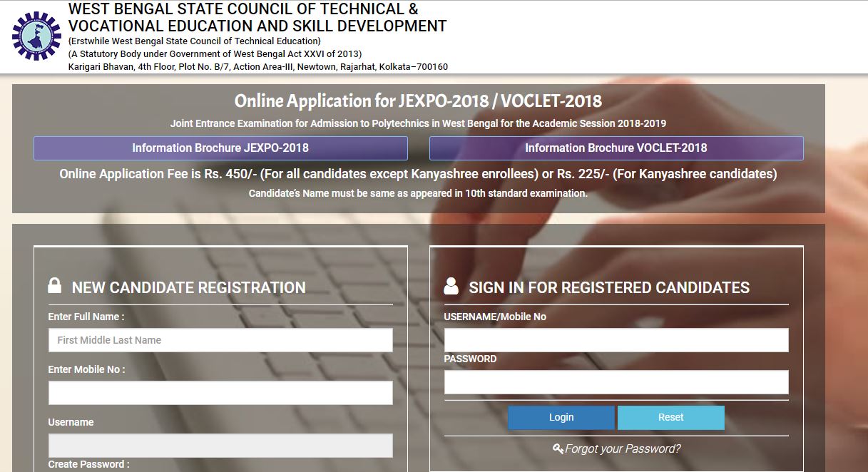Click the SIGN IN FOR REGISTERED CANDIDATES heading
Screen dimensions: 868x472
[x=608, y=287]
